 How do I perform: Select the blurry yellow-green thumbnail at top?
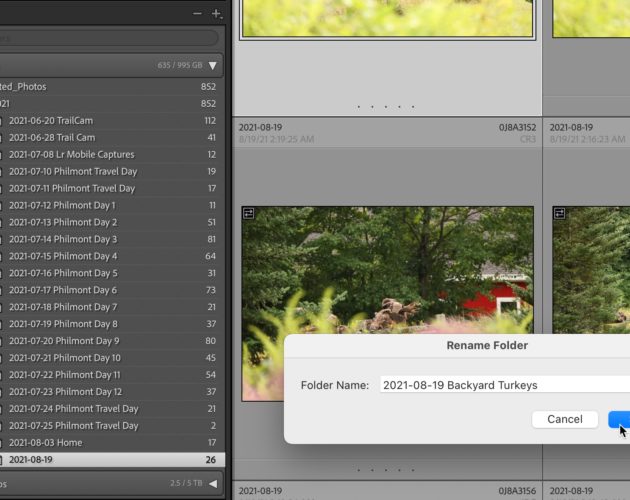(388, 18)
